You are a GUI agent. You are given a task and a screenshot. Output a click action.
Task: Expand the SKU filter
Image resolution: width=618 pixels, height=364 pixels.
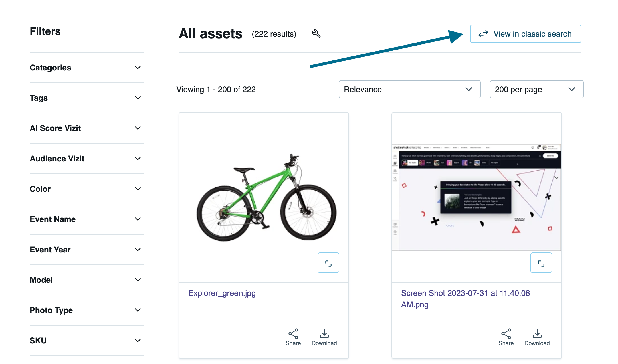coord(138,341)
